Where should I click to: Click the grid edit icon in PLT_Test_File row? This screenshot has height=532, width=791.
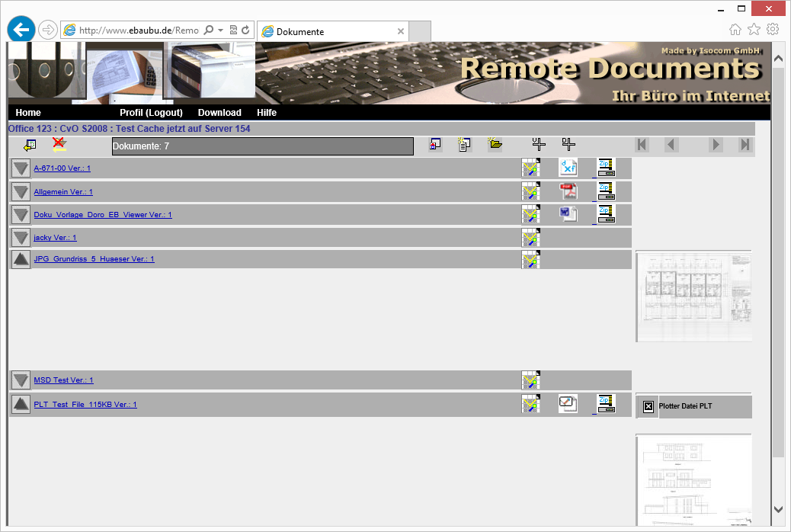point(530,404)
